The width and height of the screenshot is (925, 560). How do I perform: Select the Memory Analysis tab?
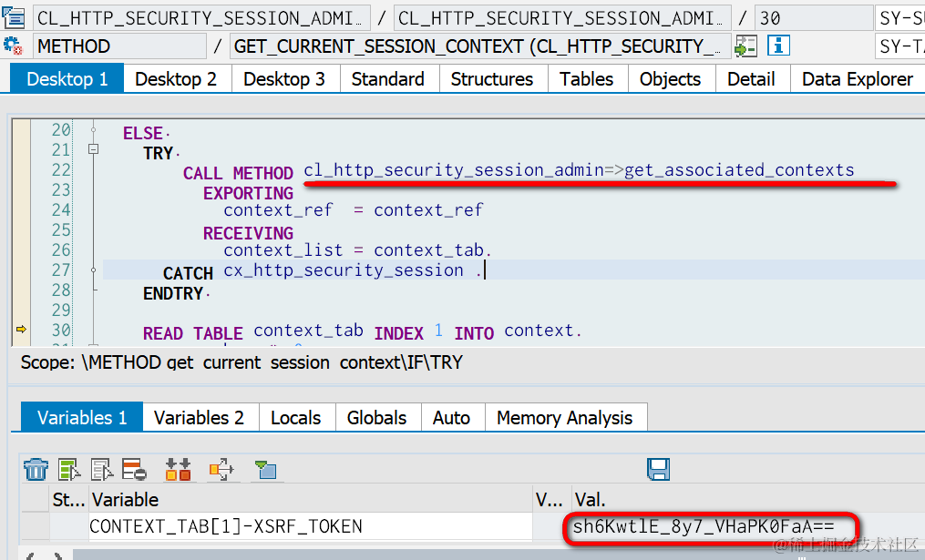[564, 417]
